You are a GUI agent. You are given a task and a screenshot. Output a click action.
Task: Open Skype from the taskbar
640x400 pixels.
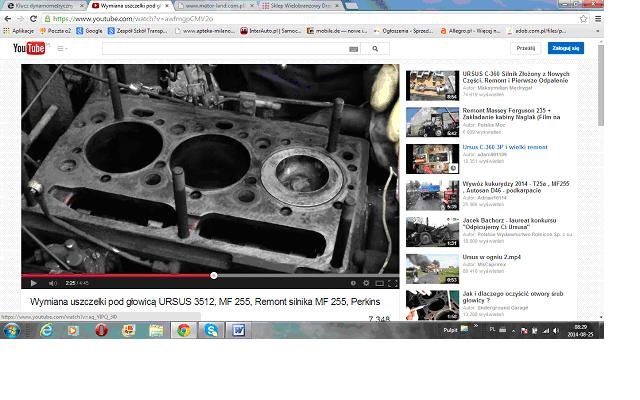211,330
